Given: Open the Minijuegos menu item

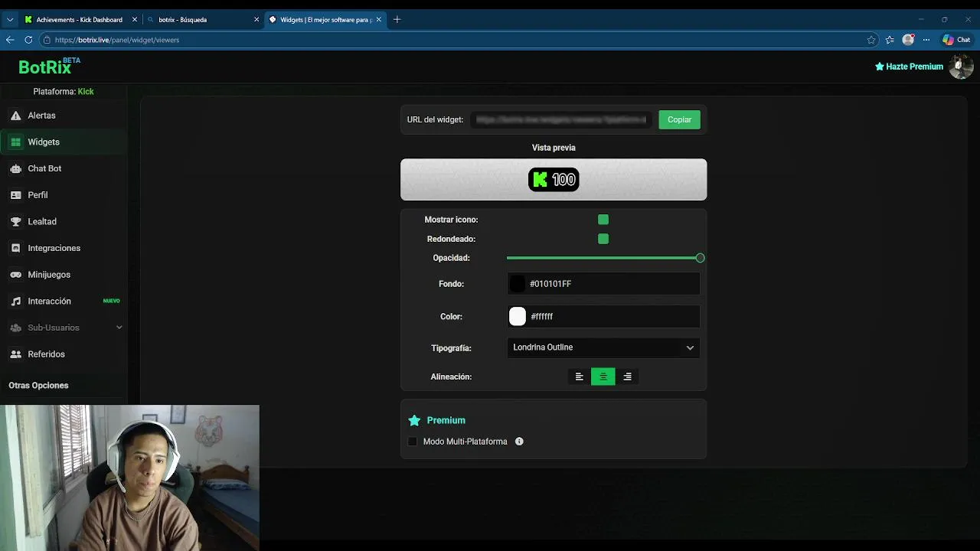Looking at the screenshot, I should tap(64, 275).
